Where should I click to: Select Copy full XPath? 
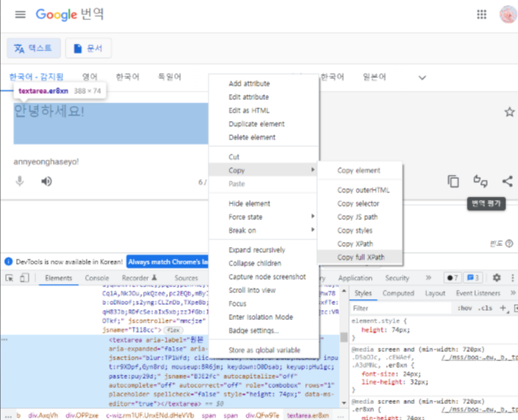361,257
